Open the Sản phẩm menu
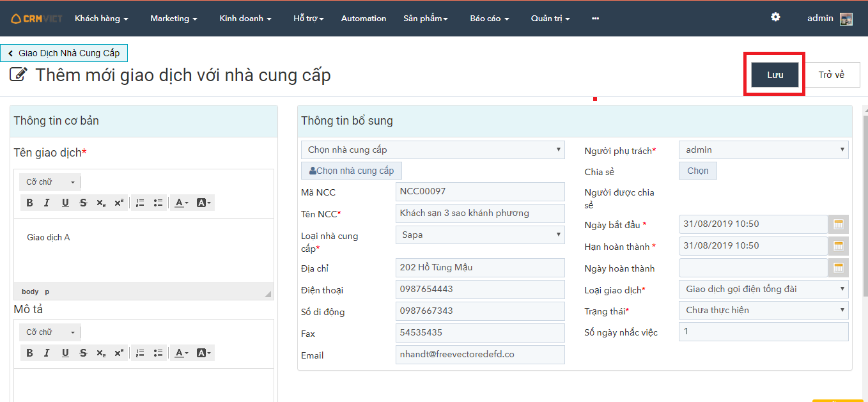This screenshot has width=868, height=402. pos(426,19)
